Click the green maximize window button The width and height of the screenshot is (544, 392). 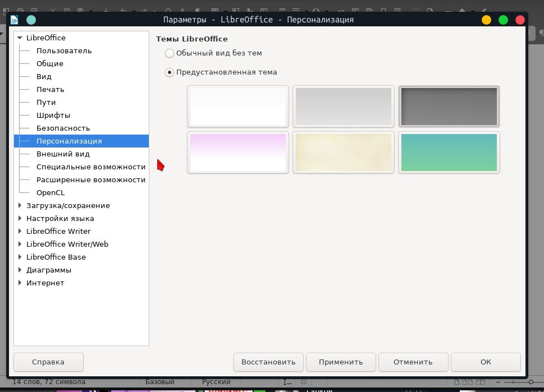[x=503, y=20]
